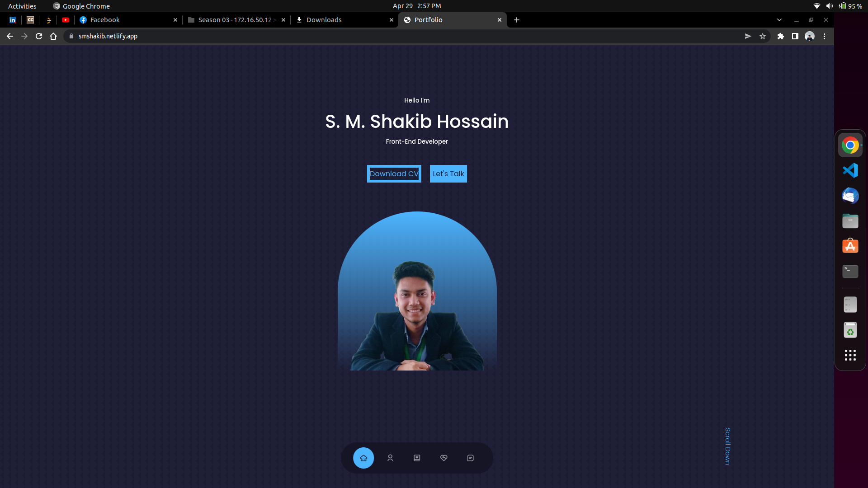
Task: Open the Chrome profile avatar
Action: pyautogui.click(x=810, y=36)
